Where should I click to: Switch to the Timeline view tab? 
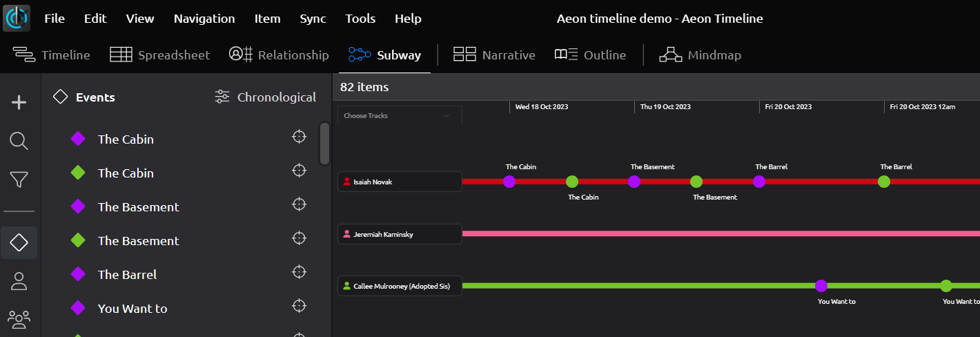(52, 55)
